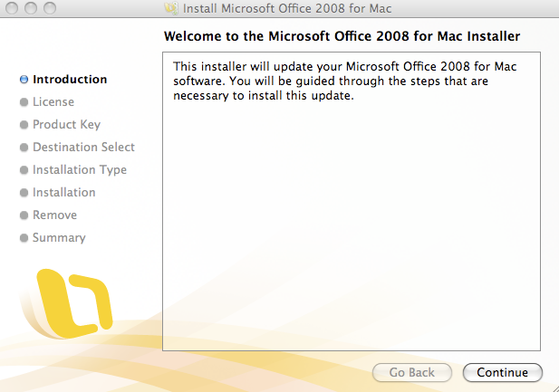Click the yellow Office 2008 logo
This screenshot has width=559, height=392.
[x=76, y=299]
